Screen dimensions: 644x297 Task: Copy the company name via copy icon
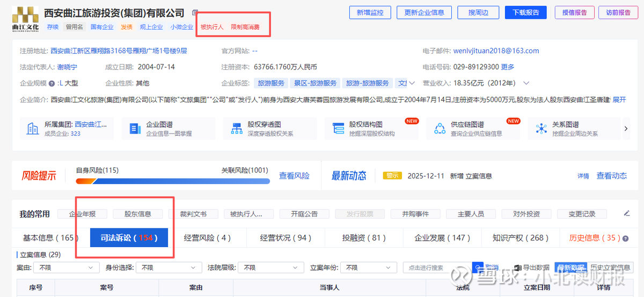tap(195, 13)
